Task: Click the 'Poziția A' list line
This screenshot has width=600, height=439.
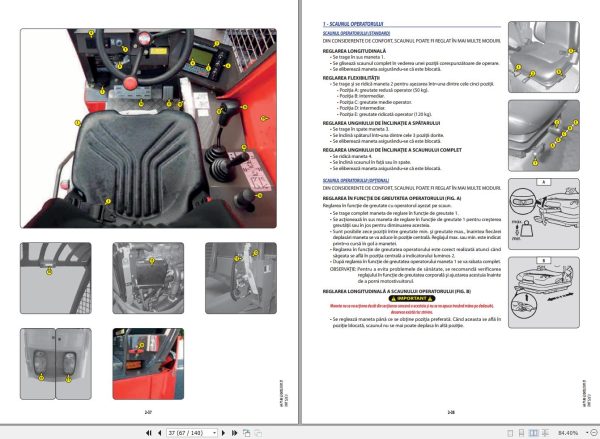Action: (384, 90)
